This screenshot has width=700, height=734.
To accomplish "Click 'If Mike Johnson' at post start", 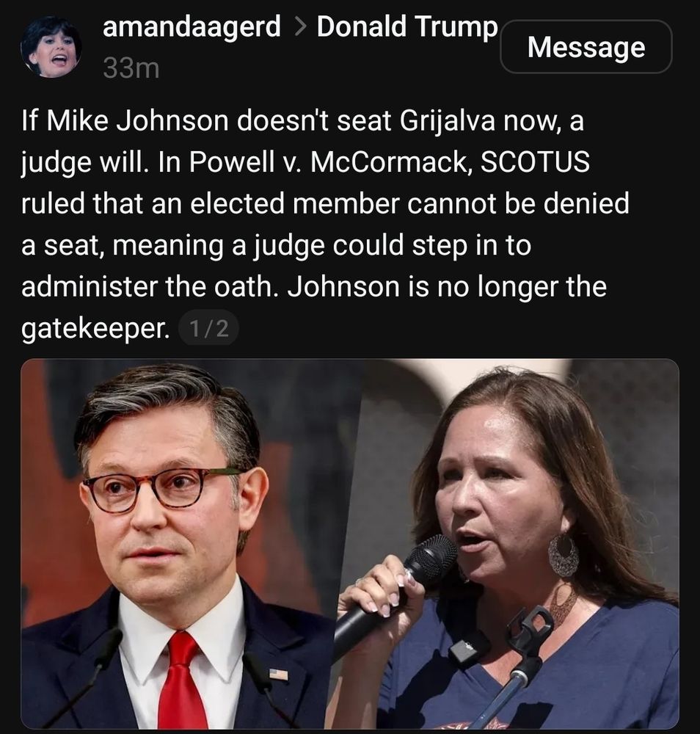I will pos(125,121).
